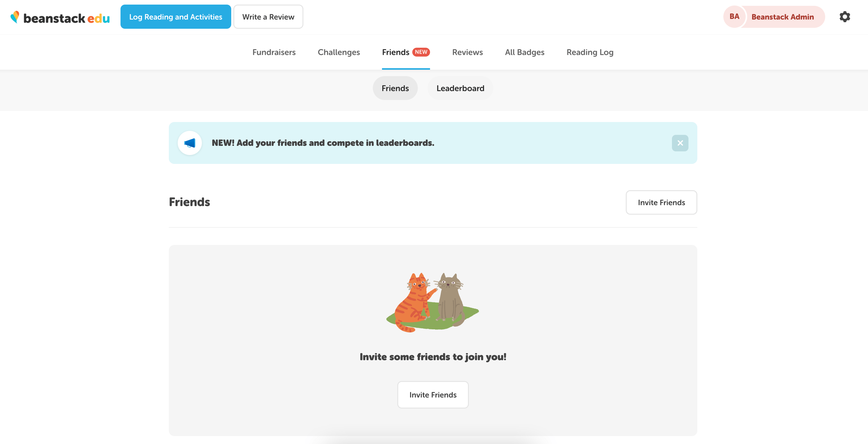Open the All Badges tab
The width and height of the screenshot is (868, 444).
pos(524,52)
